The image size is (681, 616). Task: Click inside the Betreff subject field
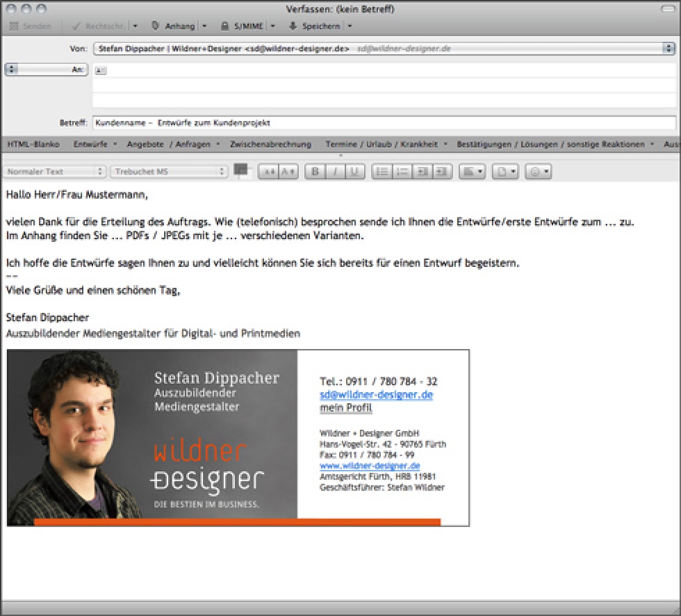tap(278, 122)
